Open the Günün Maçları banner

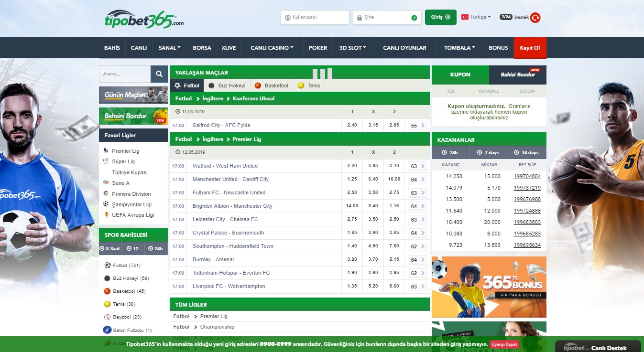[133, 95]
